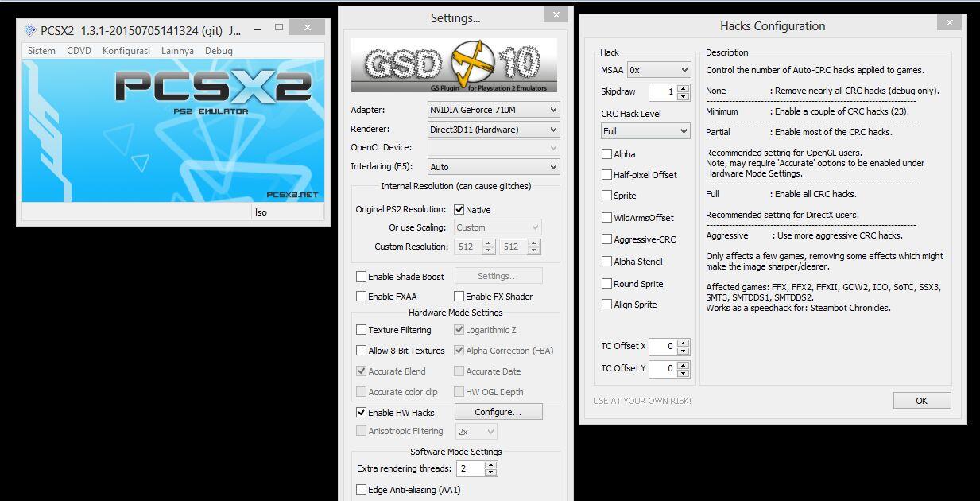The image size is (980, 501).
Task: Enable FXAA checkbox
Action: point(362,297)
